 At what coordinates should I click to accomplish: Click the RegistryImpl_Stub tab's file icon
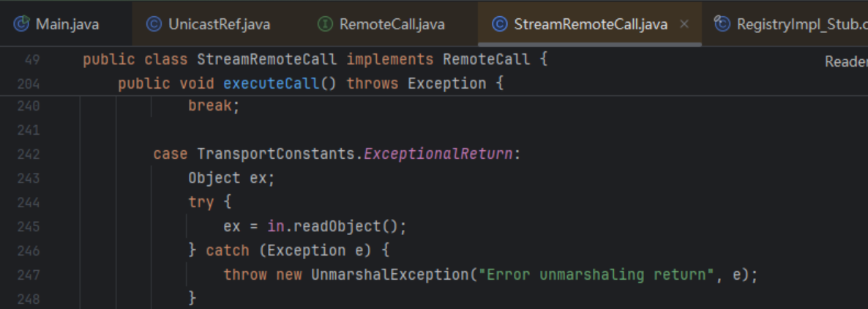click(x=722, y=24)
